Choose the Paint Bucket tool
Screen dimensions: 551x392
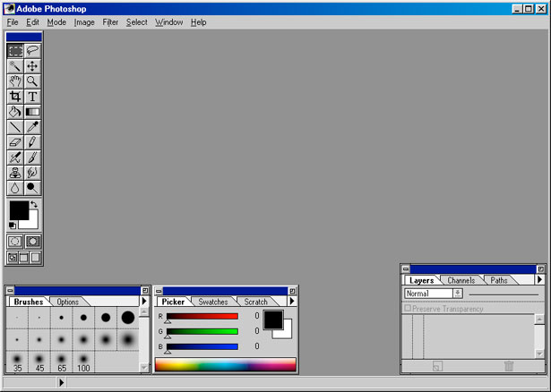pyautogui.click(x=15, y=112)
